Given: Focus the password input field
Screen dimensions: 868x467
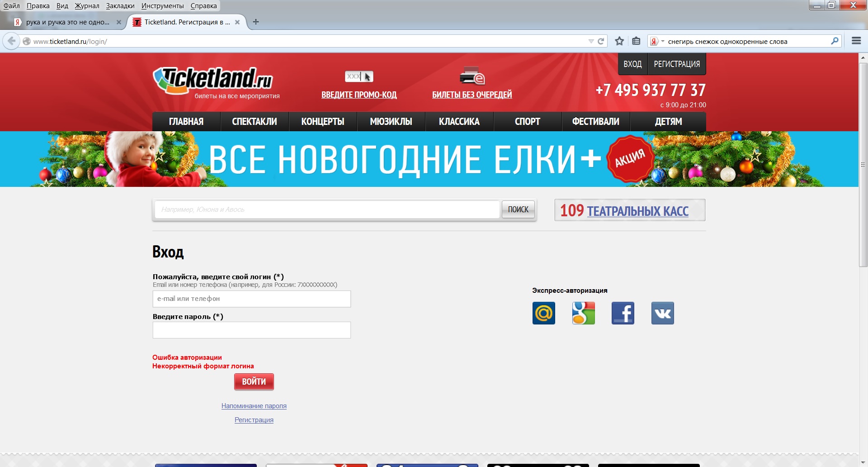Looking at the screenshot, I should [252, 330].
